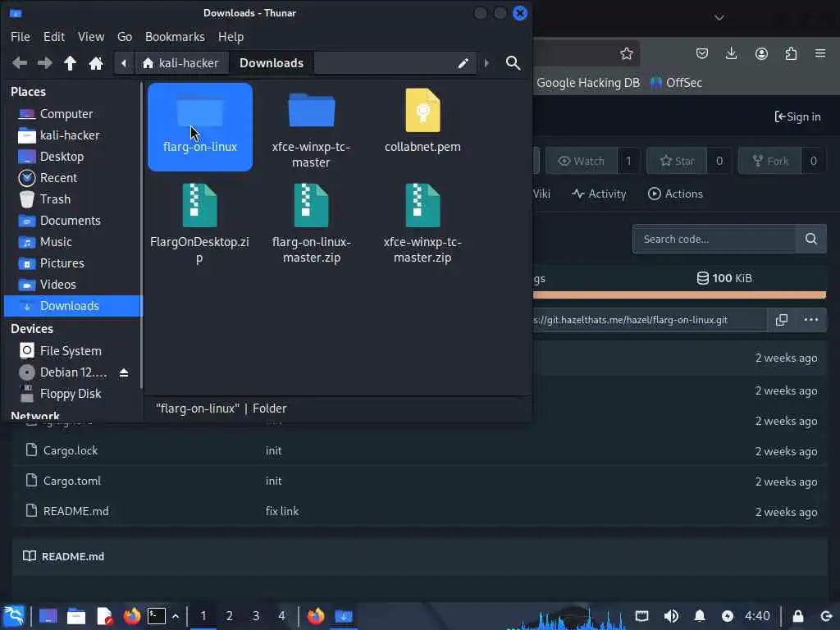The width and height of the screenshot is (840, 630).
Task: Open the OffSec bookmark
Action: tap(676, 83)
